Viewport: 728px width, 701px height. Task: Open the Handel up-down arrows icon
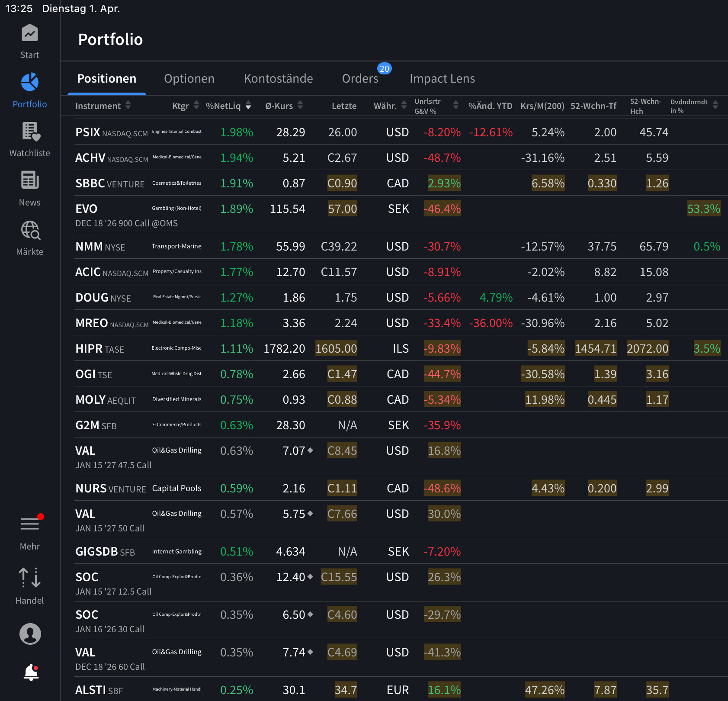(x=29, y=578)
